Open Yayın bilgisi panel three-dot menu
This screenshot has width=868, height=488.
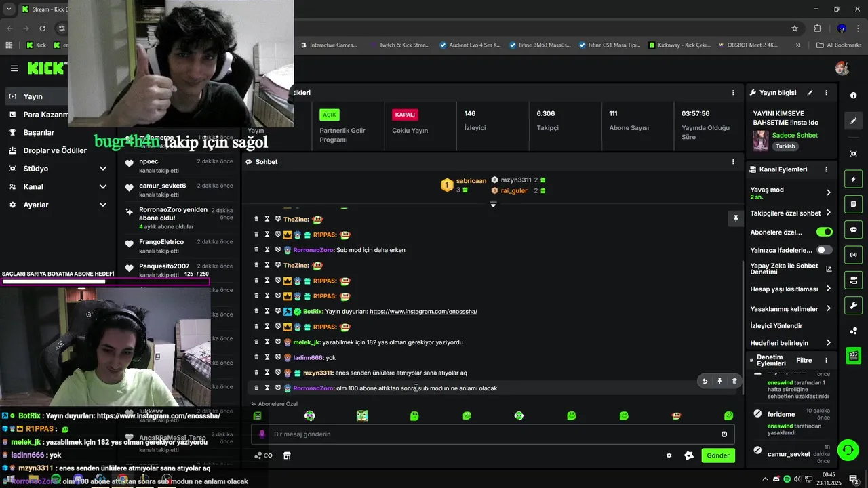(826, 93)
